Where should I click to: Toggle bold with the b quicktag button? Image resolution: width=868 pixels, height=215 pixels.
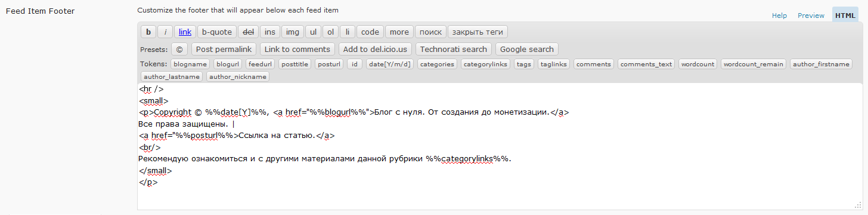(x=148, y=32)
